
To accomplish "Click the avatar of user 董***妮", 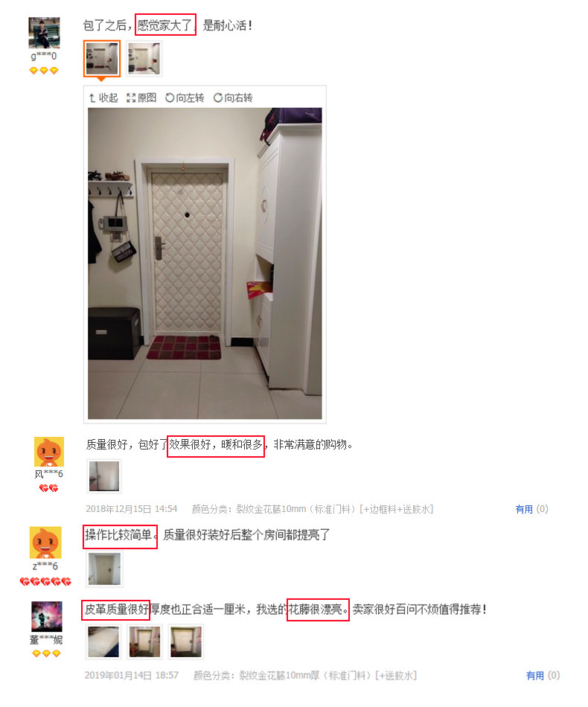I will [x=46, y=616].
